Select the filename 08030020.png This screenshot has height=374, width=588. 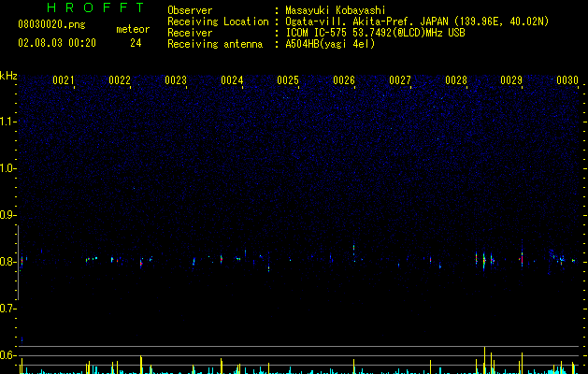(x=51, y=25)
